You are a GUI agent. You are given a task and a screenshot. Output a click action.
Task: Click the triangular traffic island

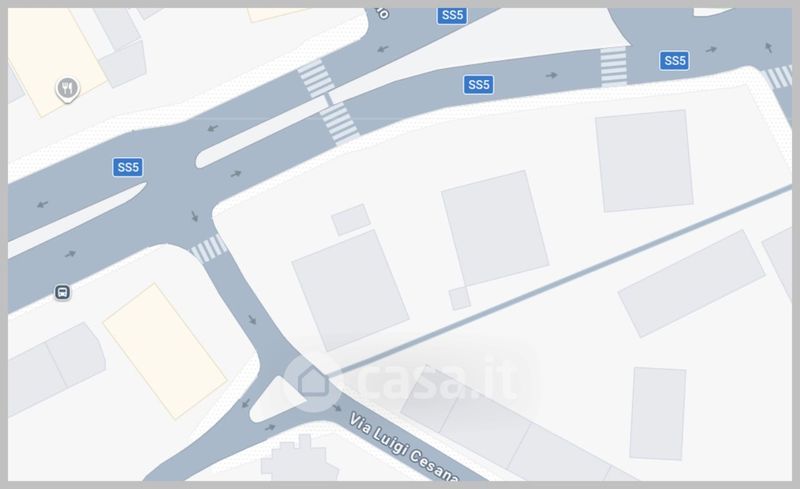tap(276, 400)
